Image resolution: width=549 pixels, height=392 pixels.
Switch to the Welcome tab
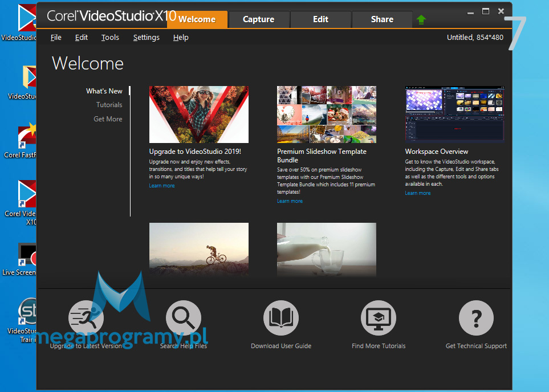pyautogui.click(x=197, y=19)
